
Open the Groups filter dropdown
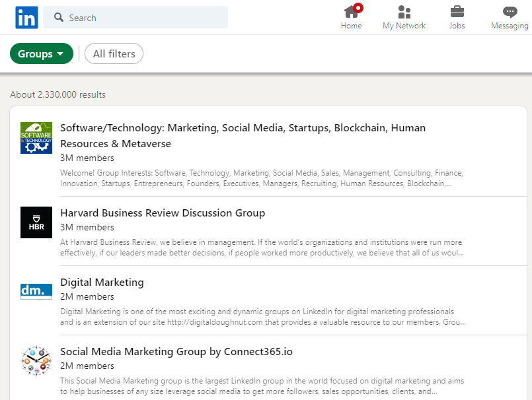click(41, 53)
